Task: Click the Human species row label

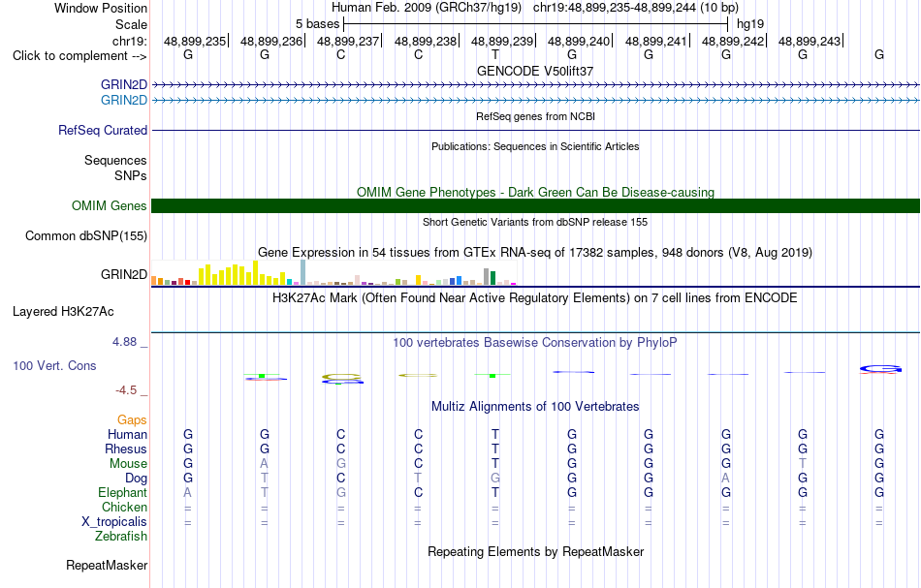Action: pyautogui.click(x=127, y=435)
